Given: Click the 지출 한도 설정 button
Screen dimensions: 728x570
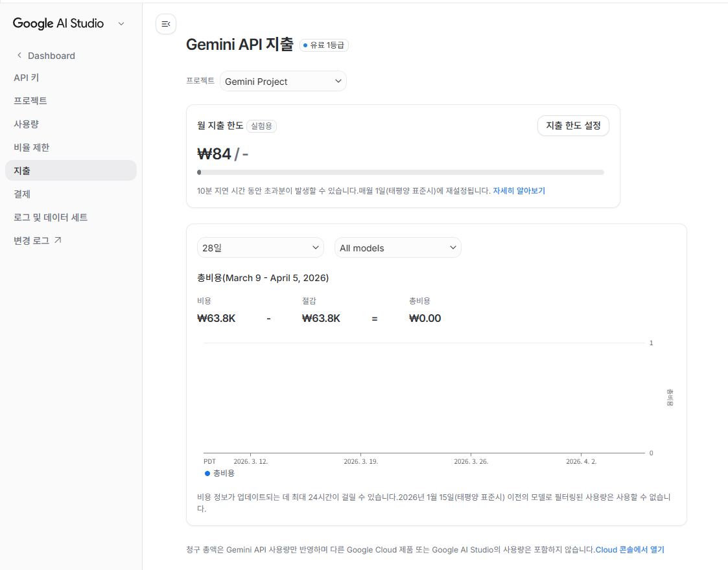Looking at the screenshot, I should (573, 126).
